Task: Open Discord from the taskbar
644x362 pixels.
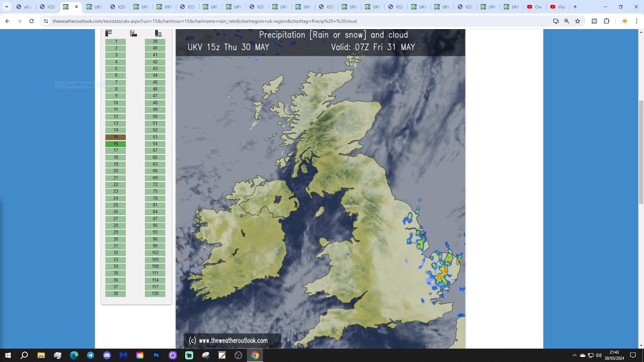Action: [107, 355]
